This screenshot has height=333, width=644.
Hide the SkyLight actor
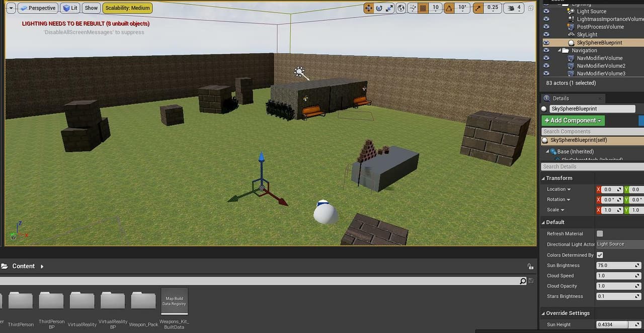pyautogui.click(x=546, y=35)
